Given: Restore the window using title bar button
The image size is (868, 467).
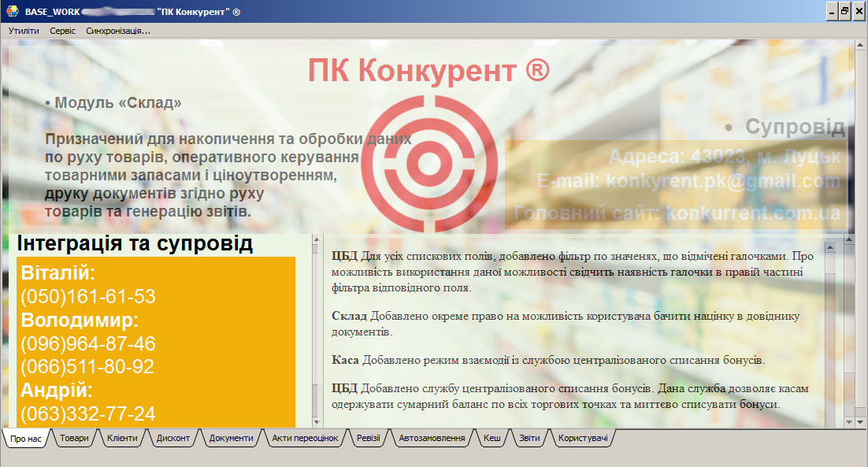Looking at the screenshot, I should [844, 11].
